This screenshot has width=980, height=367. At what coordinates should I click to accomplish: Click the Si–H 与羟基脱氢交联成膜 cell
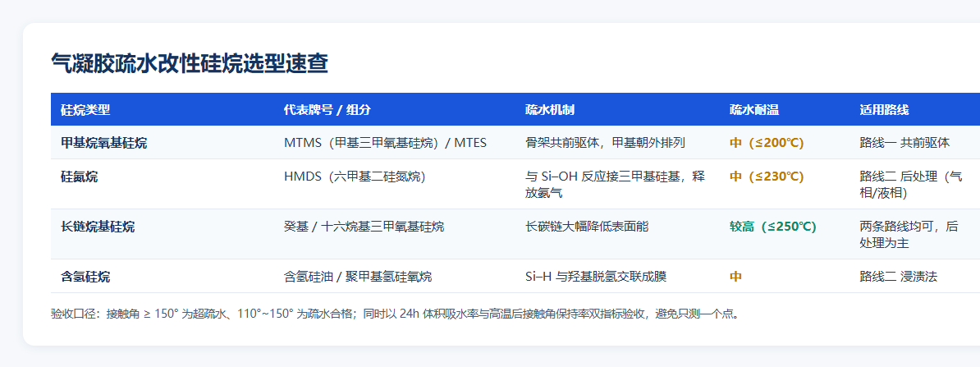[596, 277]
